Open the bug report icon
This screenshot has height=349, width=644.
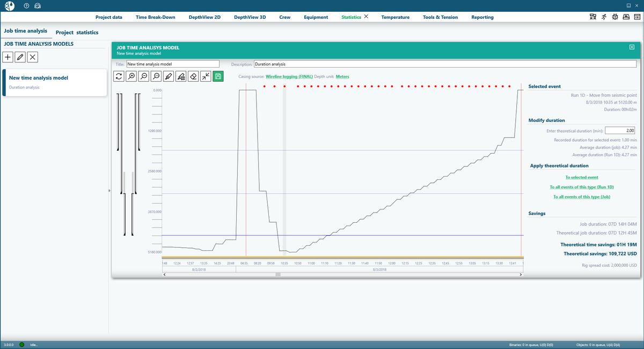[614, 17]
